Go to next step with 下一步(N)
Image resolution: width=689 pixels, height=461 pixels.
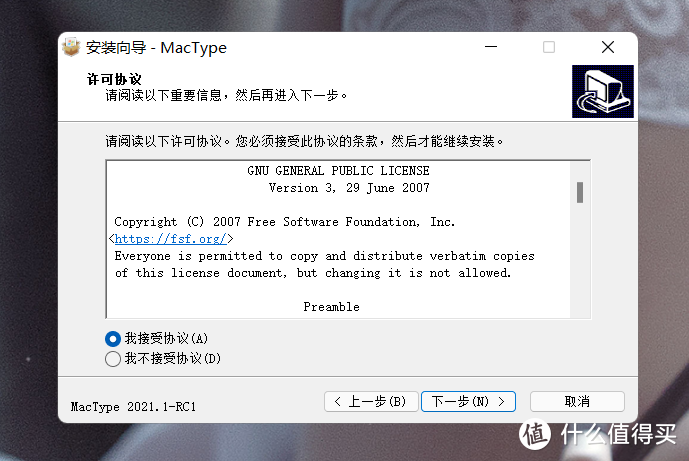tap(468, 401)
